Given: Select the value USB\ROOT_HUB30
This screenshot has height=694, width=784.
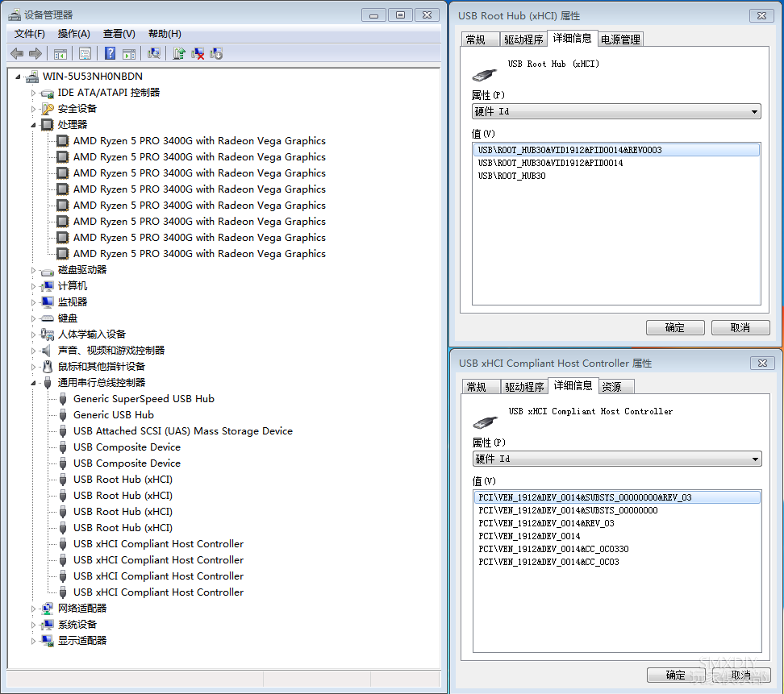Looking at the screenshot, I should (x=512, y=176).
